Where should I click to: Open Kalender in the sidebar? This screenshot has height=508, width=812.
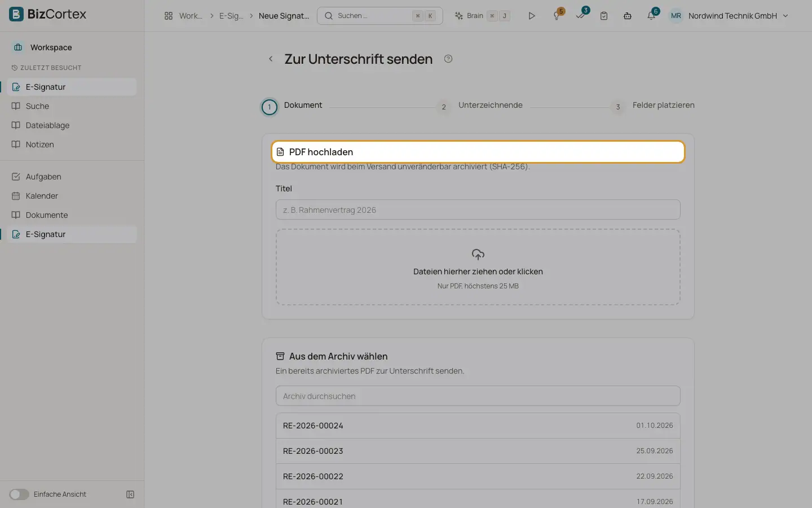point(72,196)
